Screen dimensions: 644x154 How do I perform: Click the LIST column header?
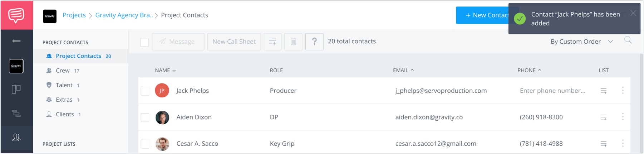(x=604, y=70)
